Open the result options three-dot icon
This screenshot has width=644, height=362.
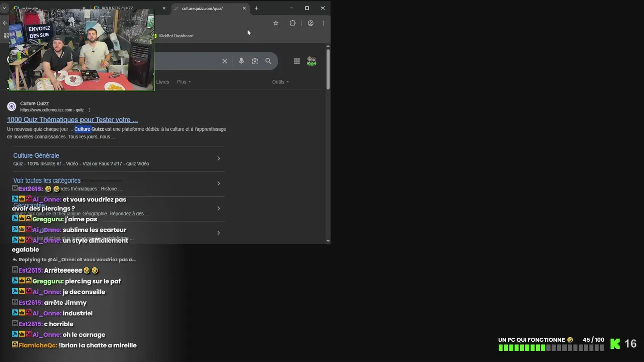tap(89, 110)
